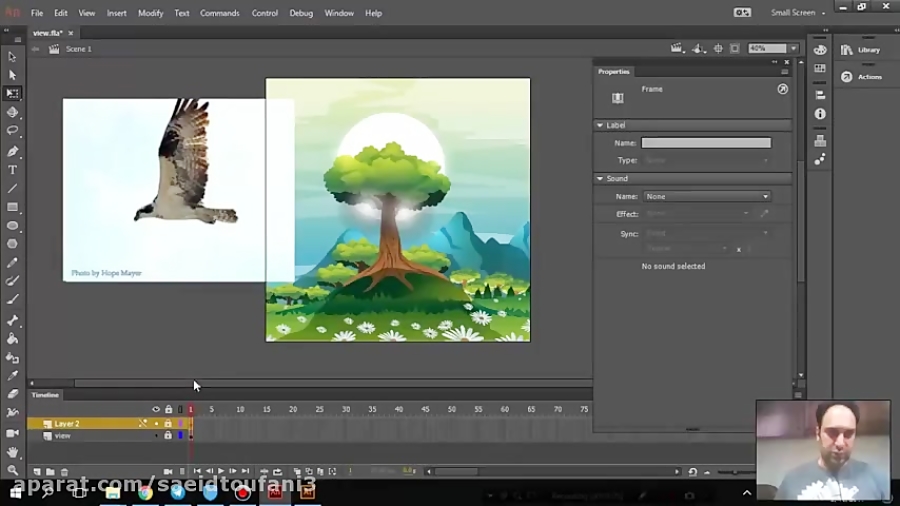The height and width of the screenshot is (506, 900).
Task: Open the Swatches panel icon
Action: tap(820, 68)
